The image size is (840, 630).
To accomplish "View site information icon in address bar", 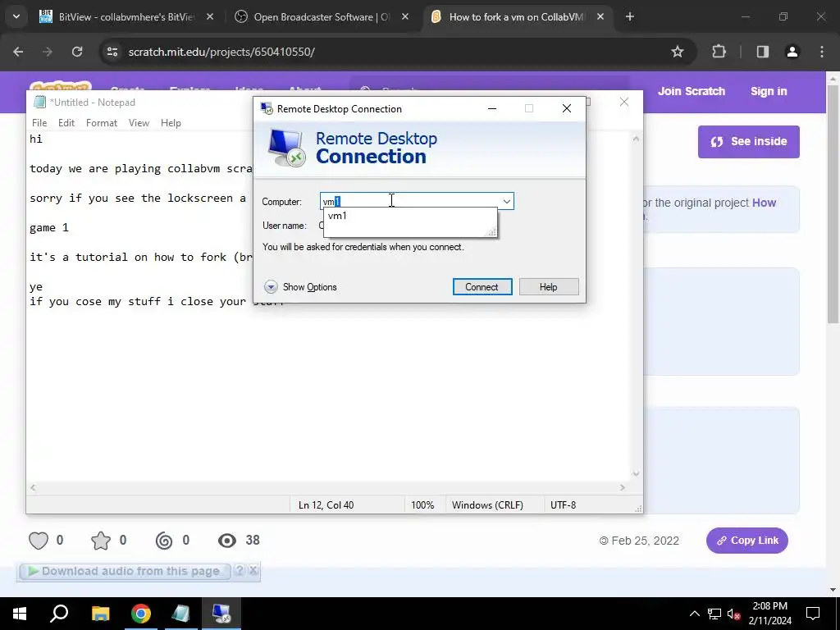I will coord(112,52).
